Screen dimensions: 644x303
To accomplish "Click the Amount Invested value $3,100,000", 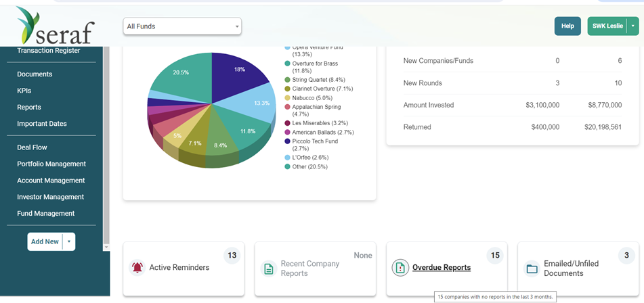I will [x=542, y=106].
